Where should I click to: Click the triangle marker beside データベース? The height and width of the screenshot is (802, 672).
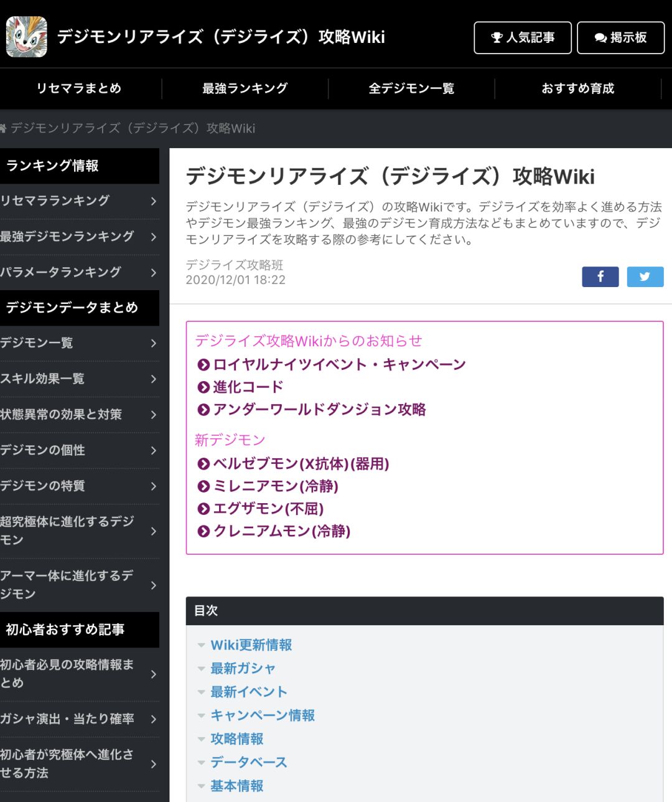[201, 763]
